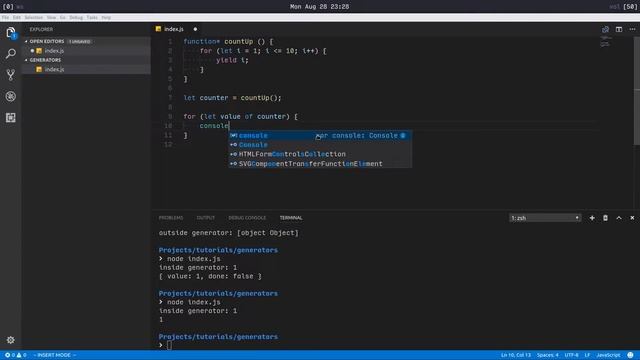Screen dimensions: 640x360
Task: Open the terminal selector dropdown 1: zsh
Action: (x=545, y=218)
